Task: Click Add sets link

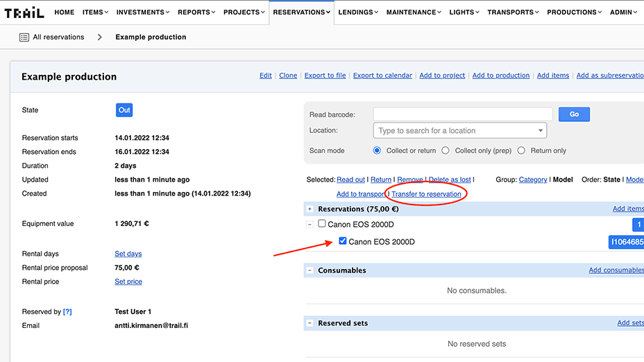Action: tap(630, 323)
